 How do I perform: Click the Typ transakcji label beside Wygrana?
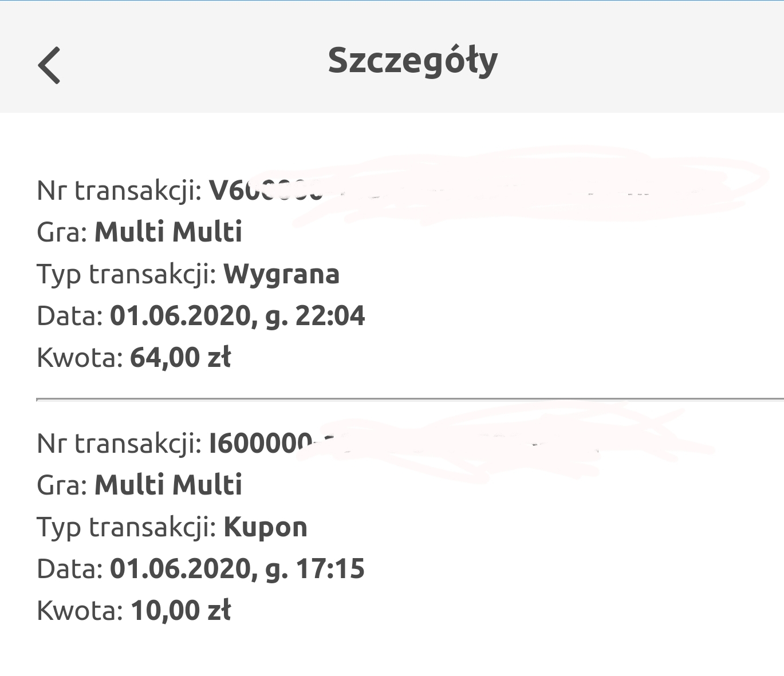pyautogui.click(x=126, y=274)
